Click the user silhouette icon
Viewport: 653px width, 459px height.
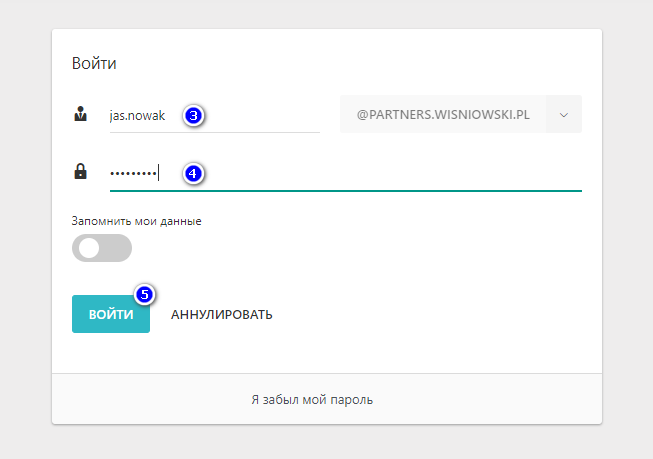tap(81, 115)
